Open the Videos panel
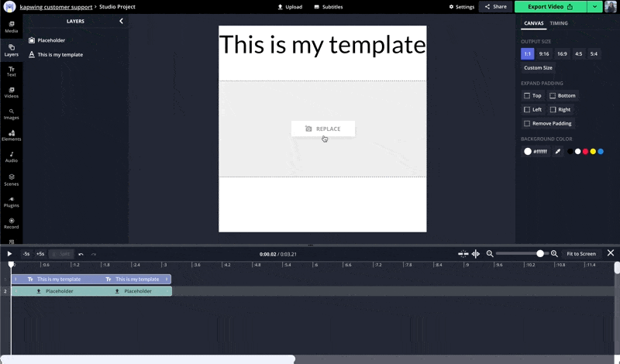 [x=11, y=93]
